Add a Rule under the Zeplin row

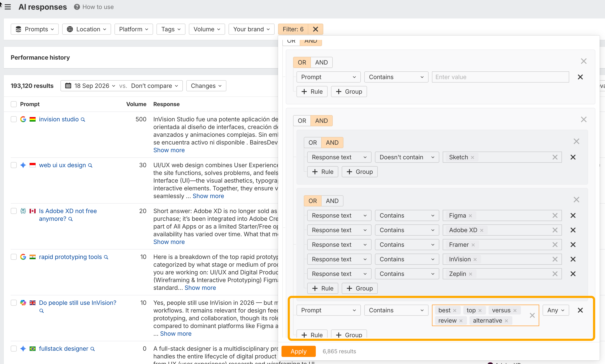[323, 289]
